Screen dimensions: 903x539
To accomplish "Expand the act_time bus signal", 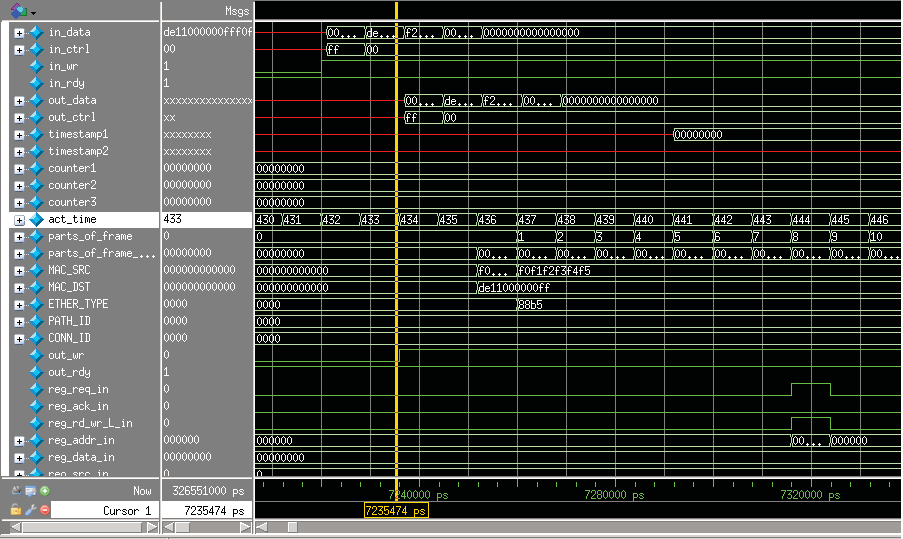I will [19, 220].
